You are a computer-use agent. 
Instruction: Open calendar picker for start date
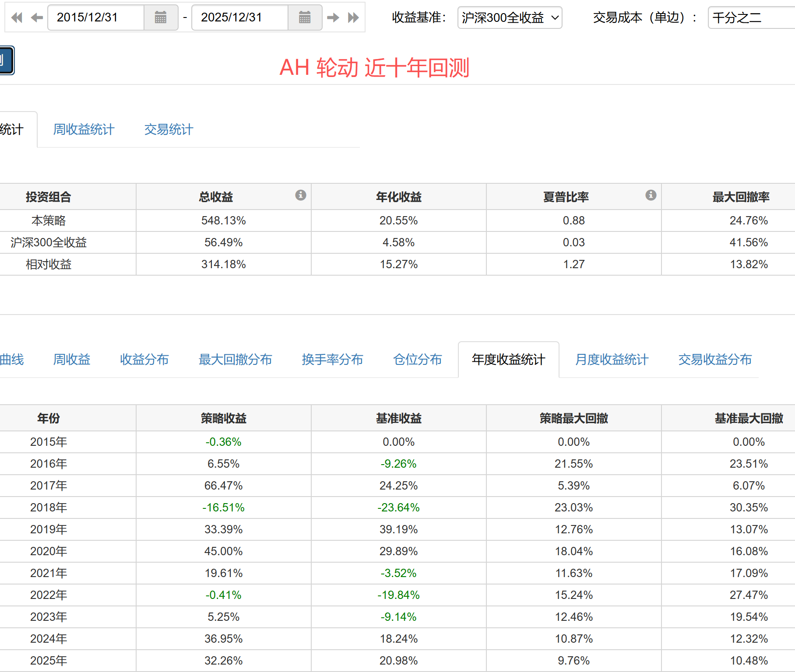point(161,17)
